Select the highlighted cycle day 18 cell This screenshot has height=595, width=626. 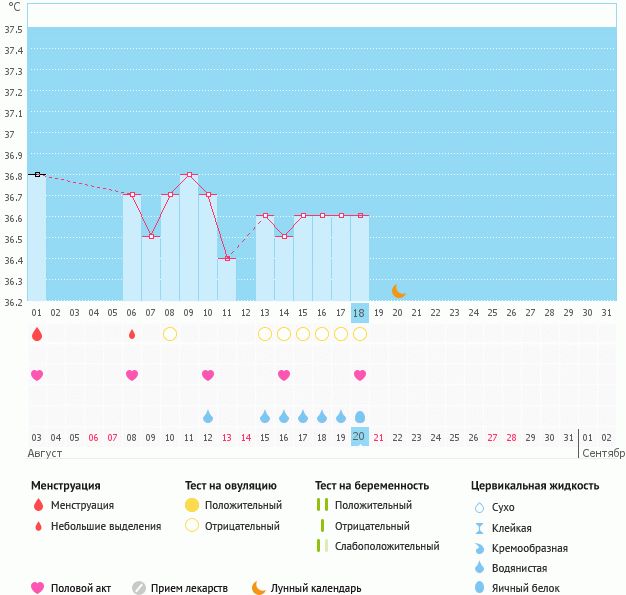click(x=360, y=312)
